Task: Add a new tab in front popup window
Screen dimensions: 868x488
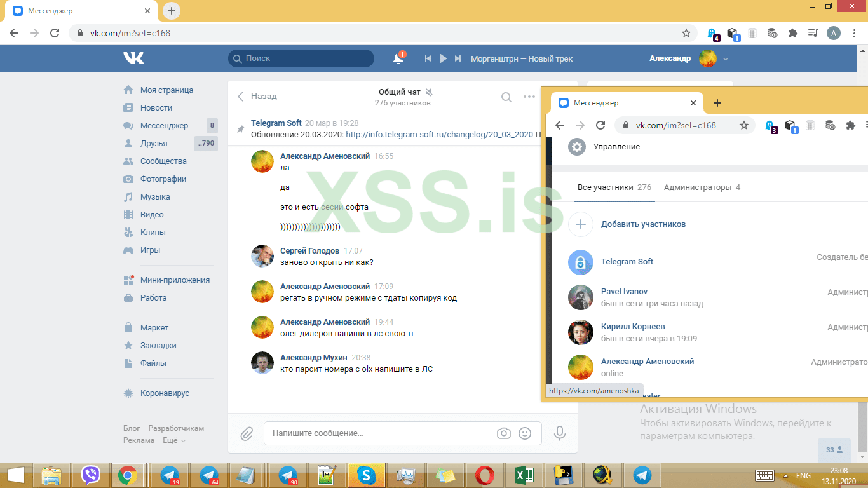Action: point(717,103)
